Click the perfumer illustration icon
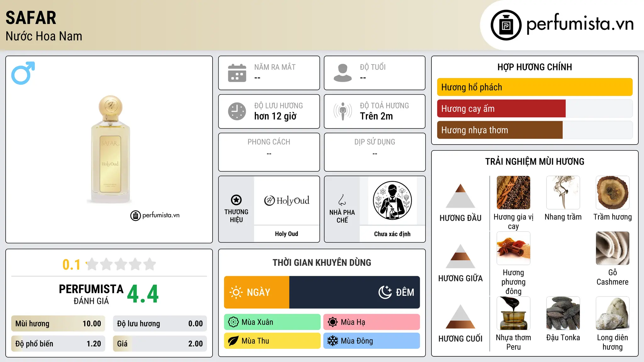This screenshot has width=644, height=362. pyautogui.click(x=392, y=200)
